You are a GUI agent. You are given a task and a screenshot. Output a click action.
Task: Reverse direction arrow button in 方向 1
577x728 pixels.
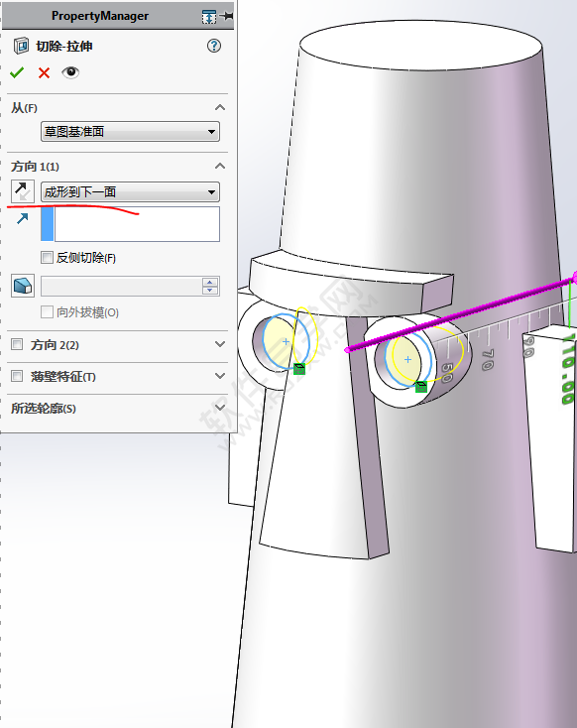tap(22, 191)
